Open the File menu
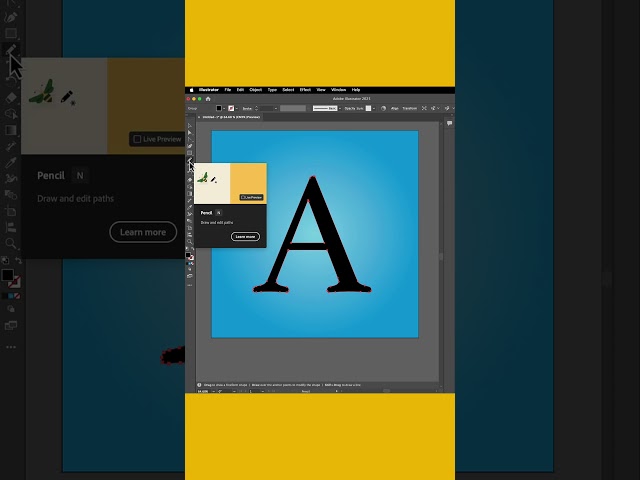Viewport: 640px width, 480px height. [x=228, y=90]
